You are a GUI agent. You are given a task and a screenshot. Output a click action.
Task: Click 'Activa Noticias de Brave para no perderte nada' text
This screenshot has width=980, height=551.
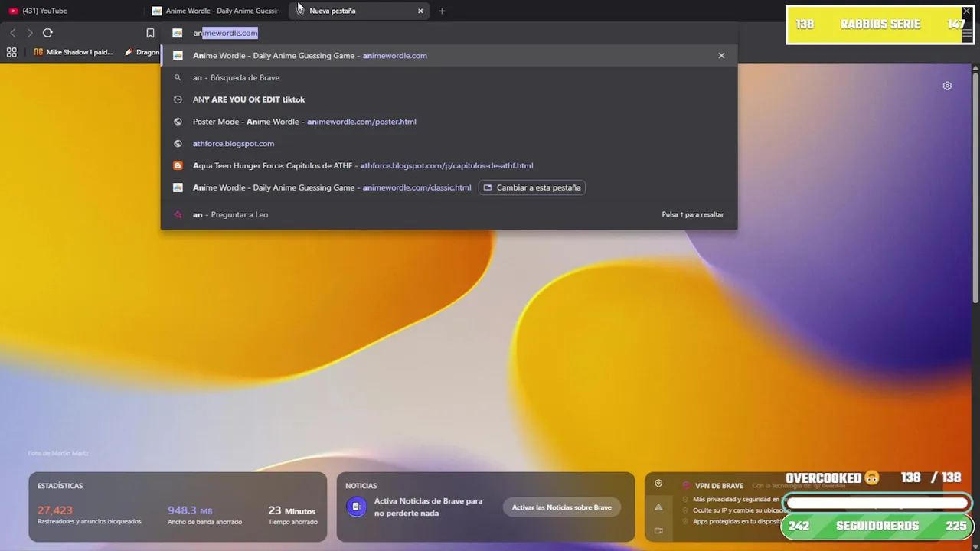click(428, 507)
